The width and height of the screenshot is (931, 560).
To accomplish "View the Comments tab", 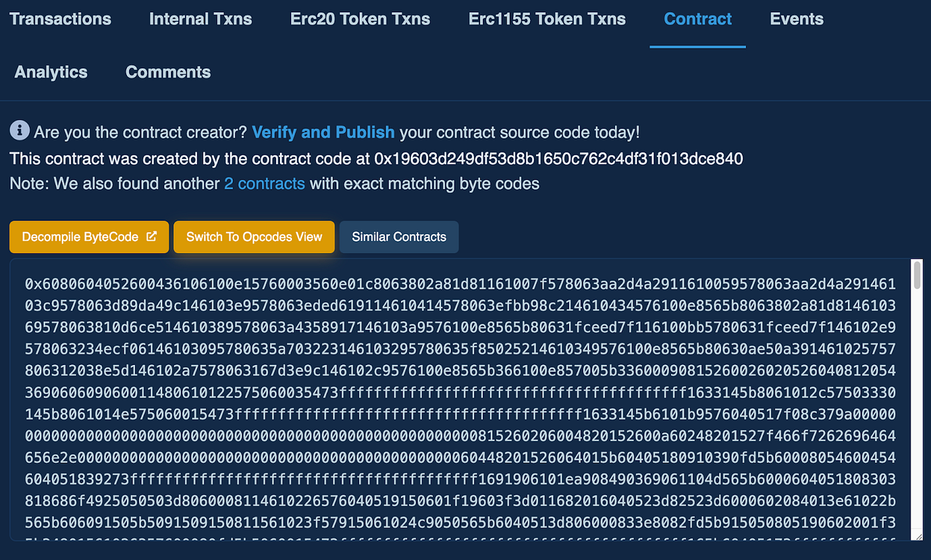I will click(168, 72).
